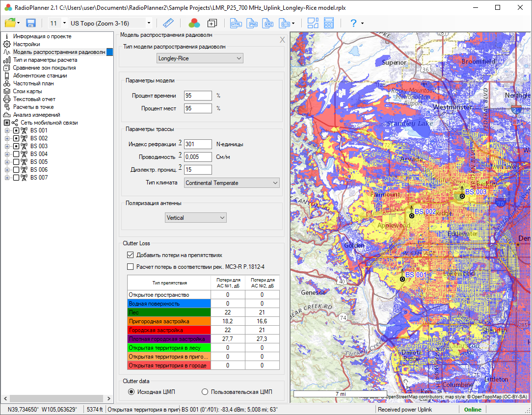Select 'Текстовый отчет' in the sidebar
Image resolution: width=532 pixels, height=415 pixels.
pyautogui.click(x=34, y=99)
